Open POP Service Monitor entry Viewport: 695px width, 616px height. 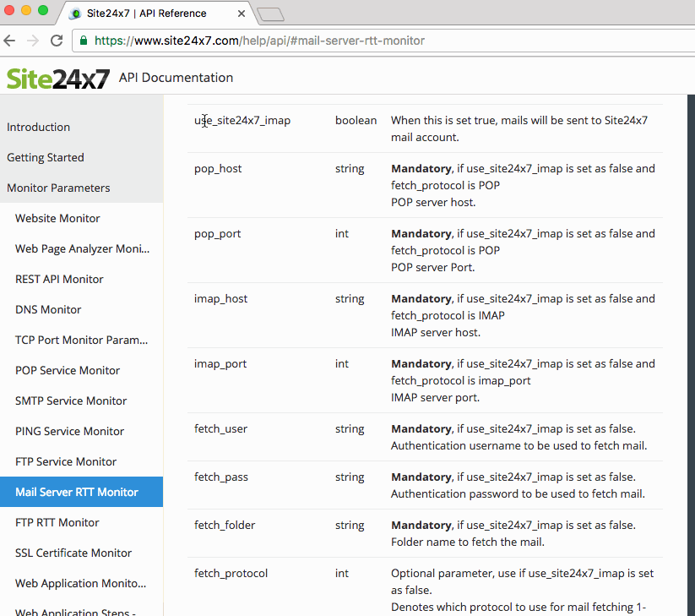[68, 370]
